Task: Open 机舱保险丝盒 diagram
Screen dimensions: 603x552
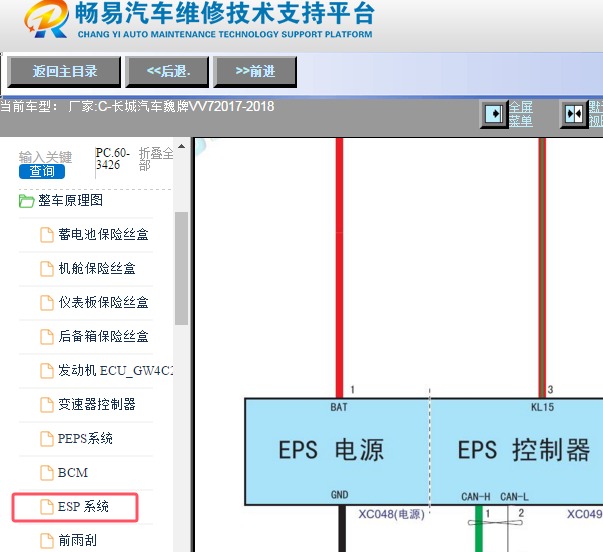Action: (97, 268)
